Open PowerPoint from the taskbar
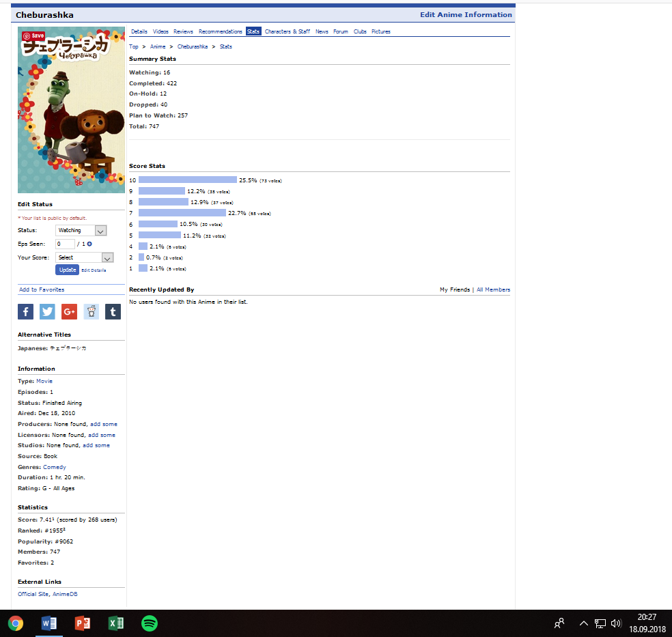This screenshot has height=637, width=672. coord(82,623)
